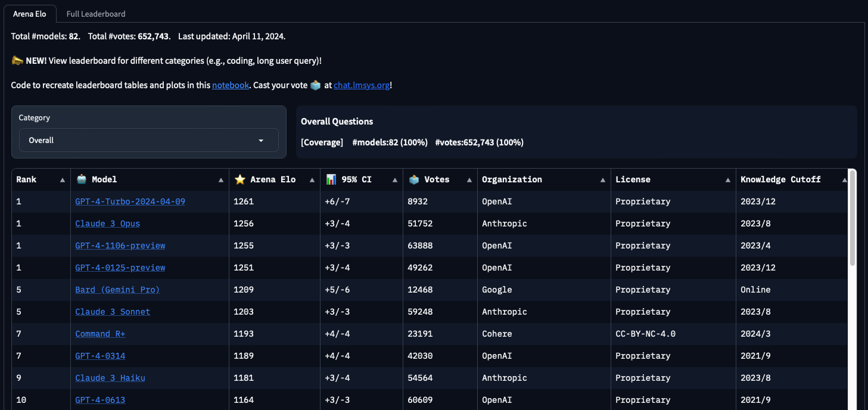Click the megaphone icon beside NEW!

point(17,61)
